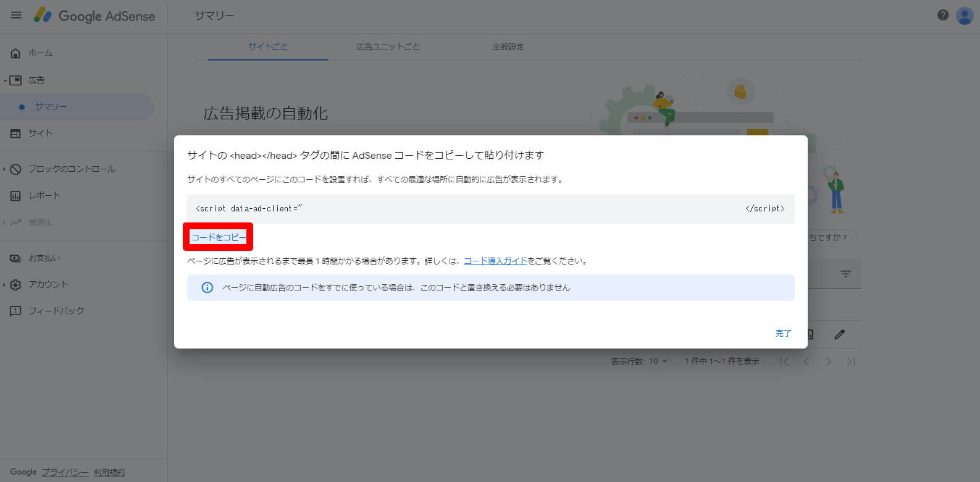Open the account profile avatar
The image size is (980, 482).
click(965, 15)
